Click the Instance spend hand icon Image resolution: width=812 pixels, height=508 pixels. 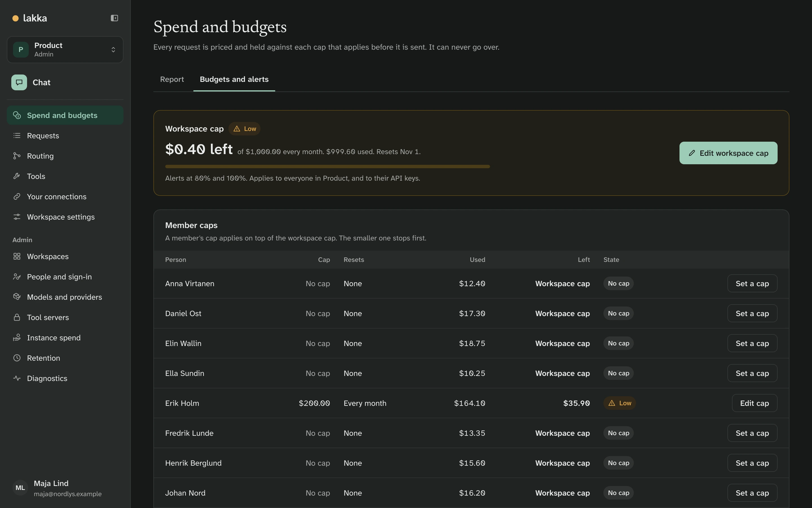coord(17,338)
